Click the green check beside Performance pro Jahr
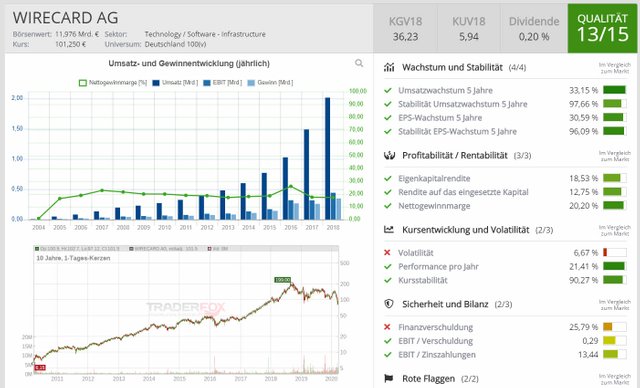This screenshot has height=388, width=640. (x=388, y=266)
